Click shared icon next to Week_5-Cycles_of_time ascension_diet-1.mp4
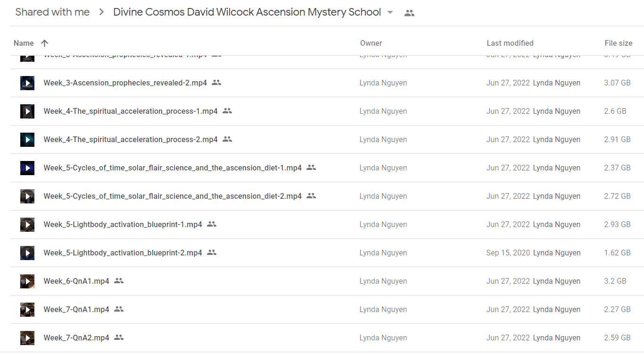This screenshot has height=355, width=644. tap(311, 168)
